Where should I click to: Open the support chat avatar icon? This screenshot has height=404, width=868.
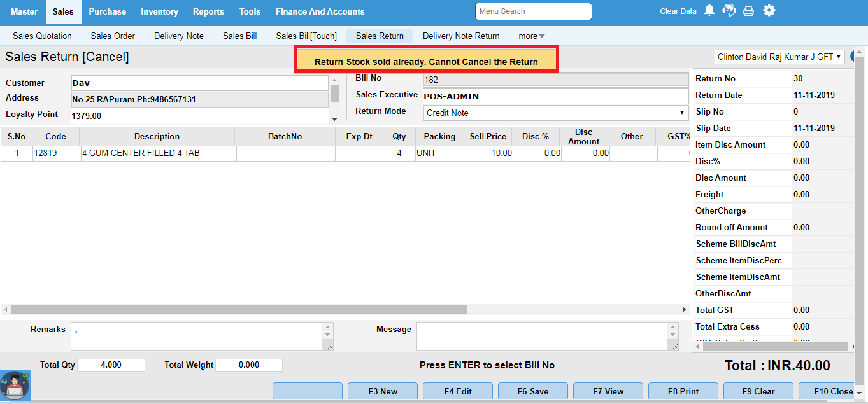(14, 386)
